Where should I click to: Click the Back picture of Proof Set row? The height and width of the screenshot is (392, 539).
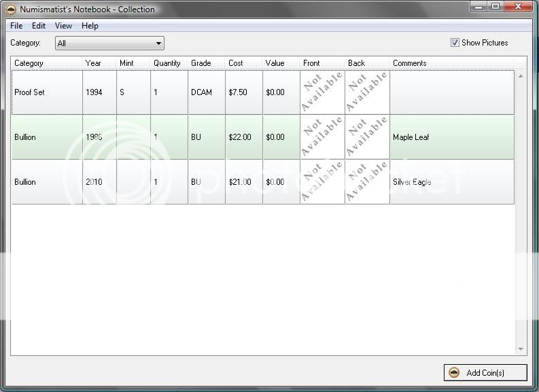(367, 92)
